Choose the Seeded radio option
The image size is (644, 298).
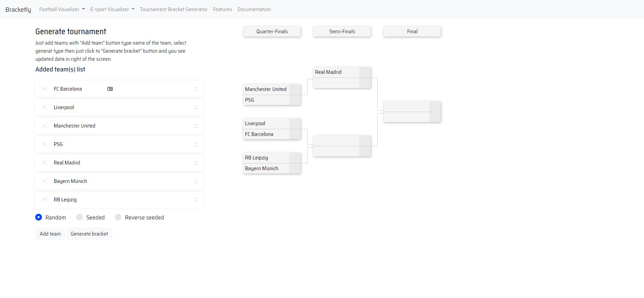[x=79, y=217]
